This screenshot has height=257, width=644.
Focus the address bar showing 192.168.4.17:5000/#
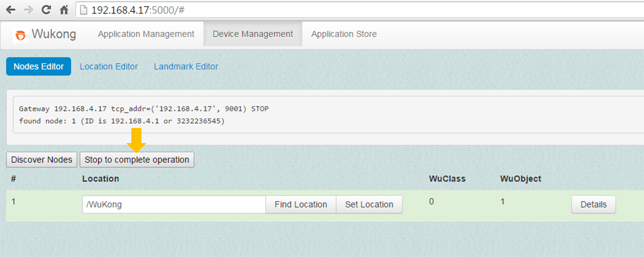[360, 10]
